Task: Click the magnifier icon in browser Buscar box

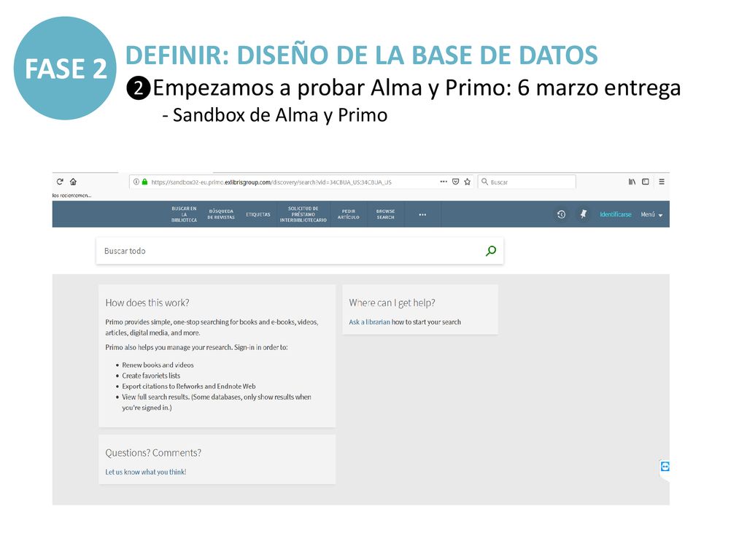Action: point(484,182)
